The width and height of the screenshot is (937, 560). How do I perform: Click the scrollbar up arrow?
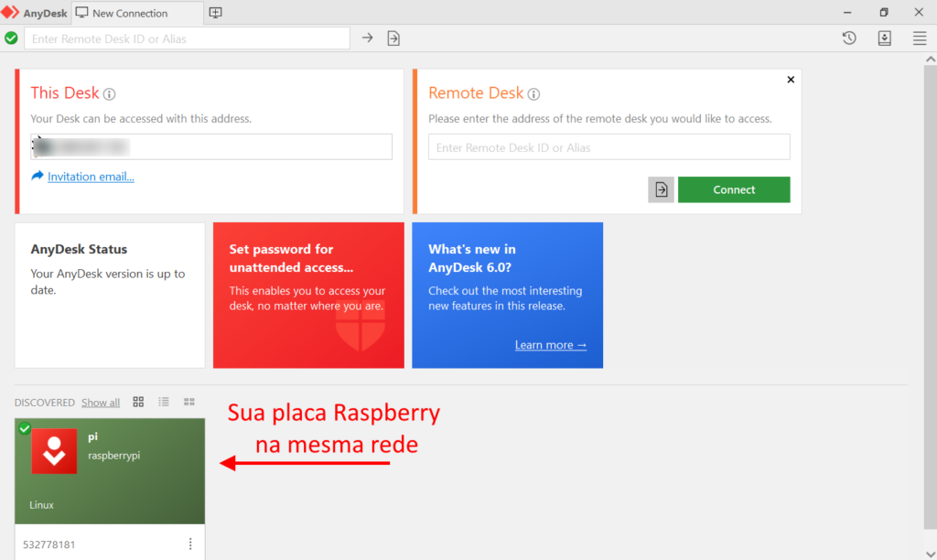tap(931, 59)
